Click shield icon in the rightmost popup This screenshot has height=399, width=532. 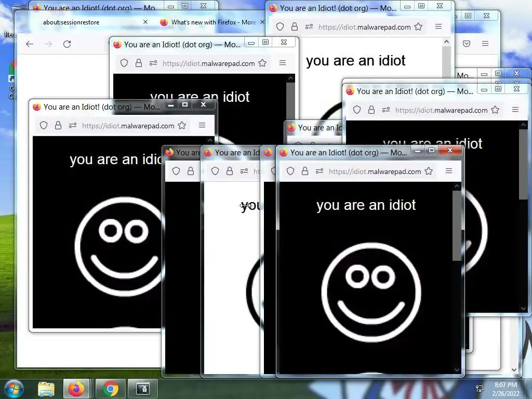point(357,110)
